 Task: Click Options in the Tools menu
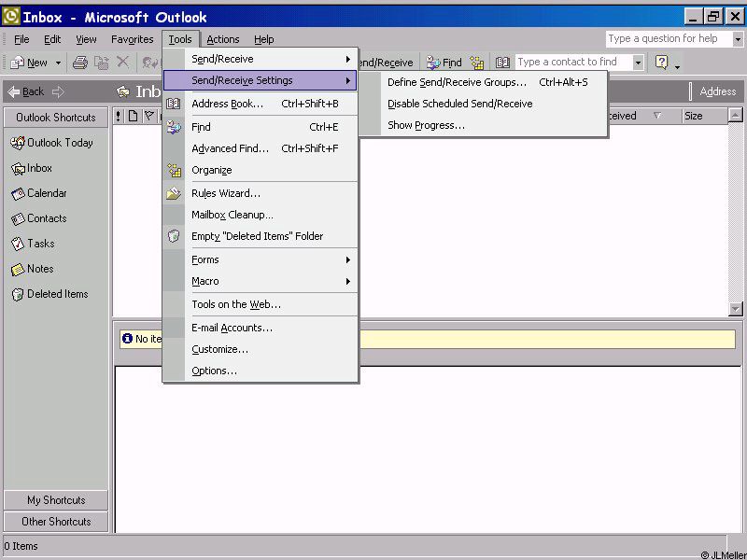point(214,371)
